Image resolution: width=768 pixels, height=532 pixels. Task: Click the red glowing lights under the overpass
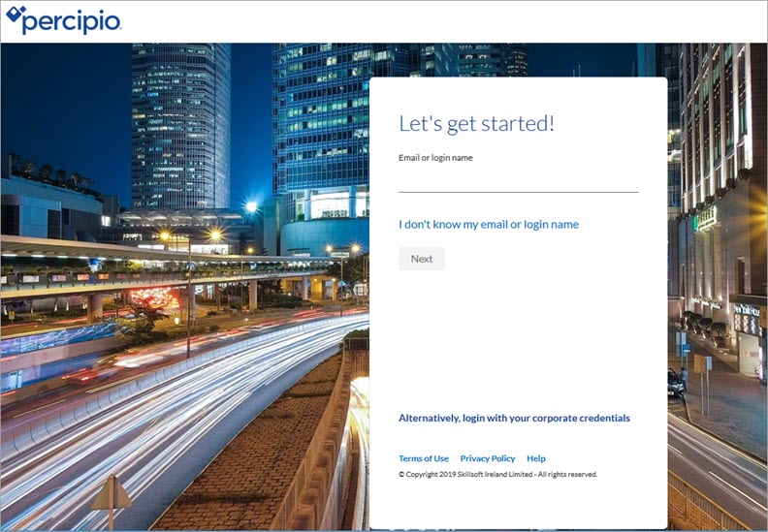coord(155,297)
